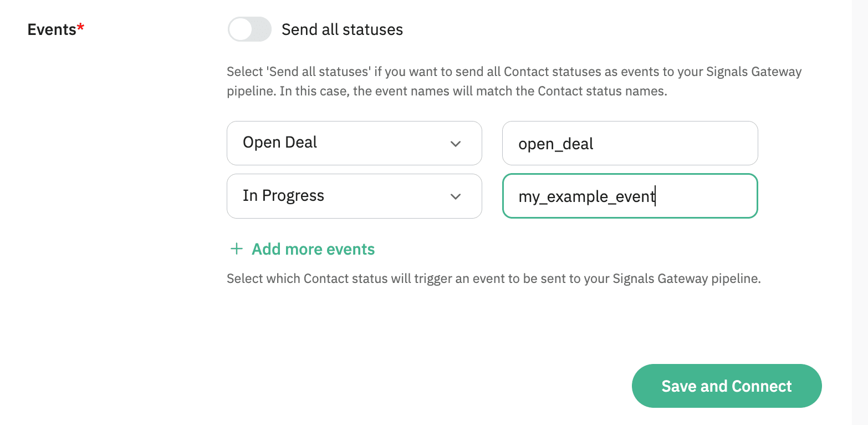Click the Events section label
This screenshot has height=425, width=868.
tap(52, 29)
